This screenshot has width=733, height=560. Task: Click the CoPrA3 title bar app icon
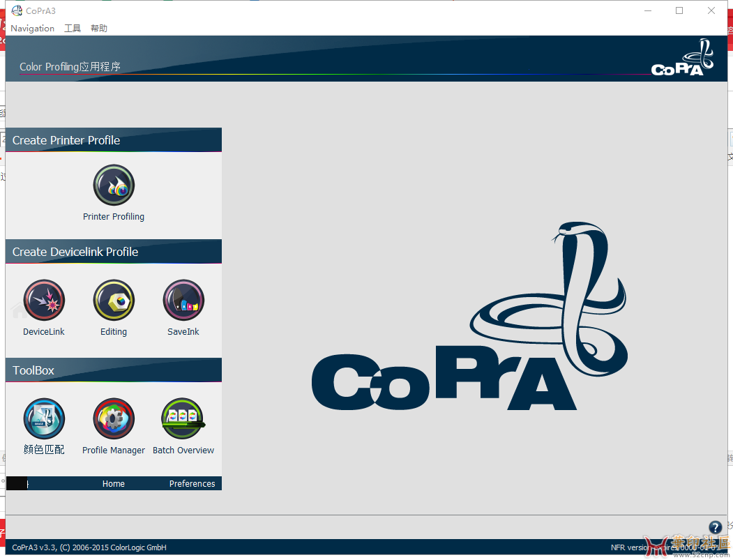pyautogui.click(x=17, y=10)
